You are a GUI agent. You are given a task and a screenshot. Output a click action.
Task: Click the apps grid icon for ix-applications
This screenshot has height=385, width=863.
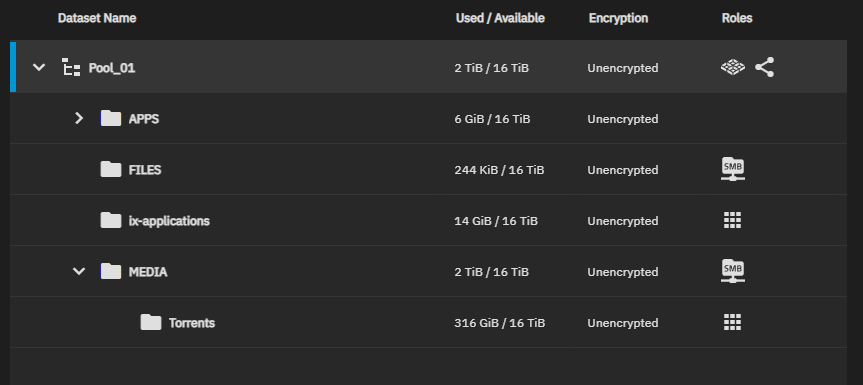pos(732,220)
